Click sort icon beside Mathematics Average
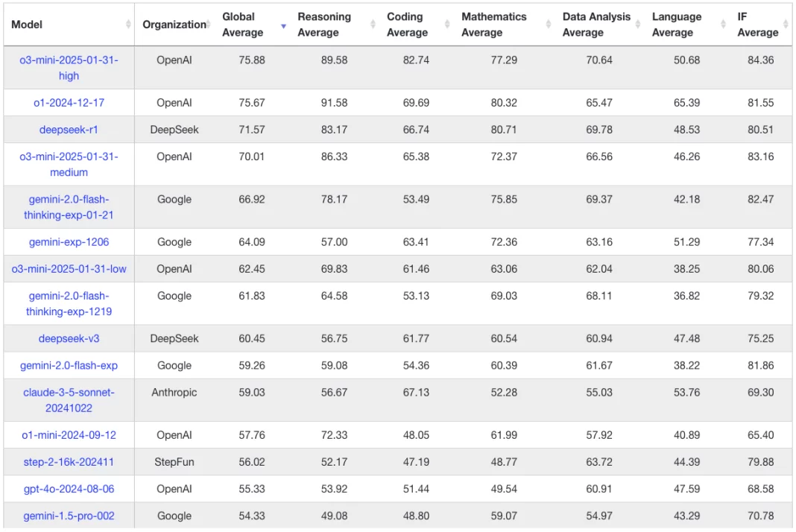The height and width of the screenshot is (532, 796). click(x=549, y=25)
